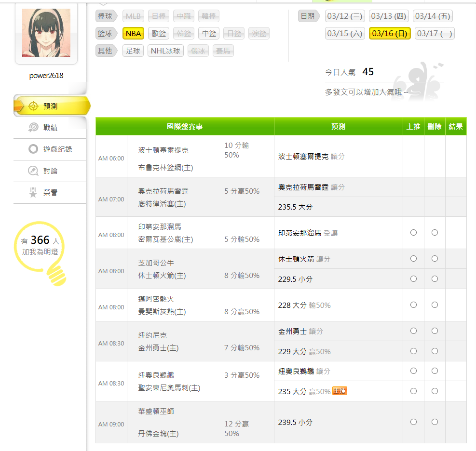Select 主推 radio for 239.5 小分

413,422
